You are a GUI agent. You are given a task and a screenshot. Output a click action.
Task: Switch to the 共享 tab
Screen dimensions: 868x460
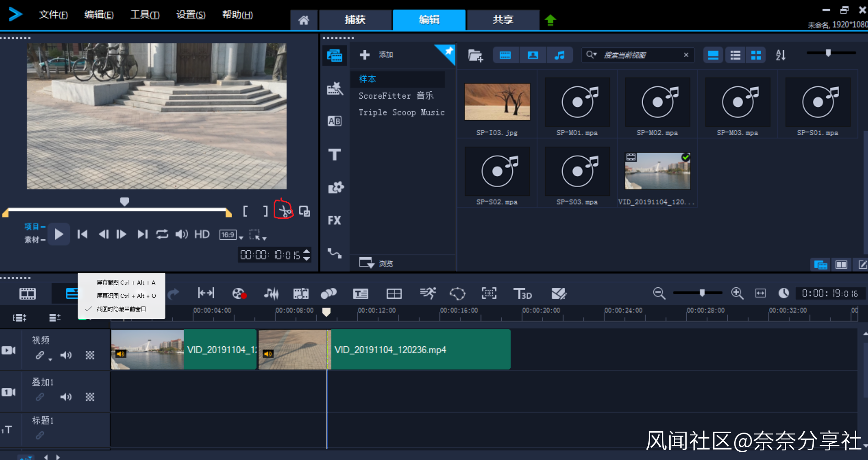[x=503, y=20]
